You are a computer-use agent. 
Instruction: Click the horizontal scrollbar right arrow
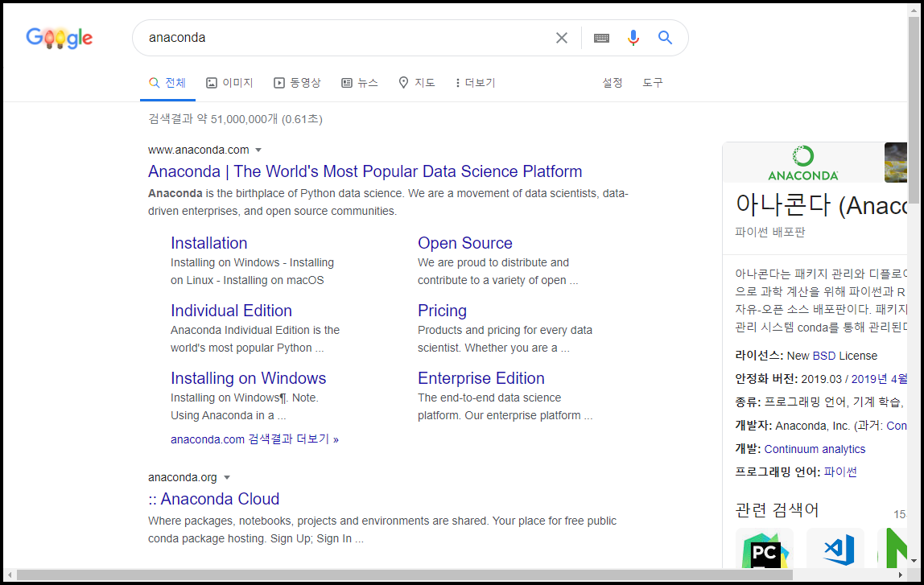(x=901, y=575)
